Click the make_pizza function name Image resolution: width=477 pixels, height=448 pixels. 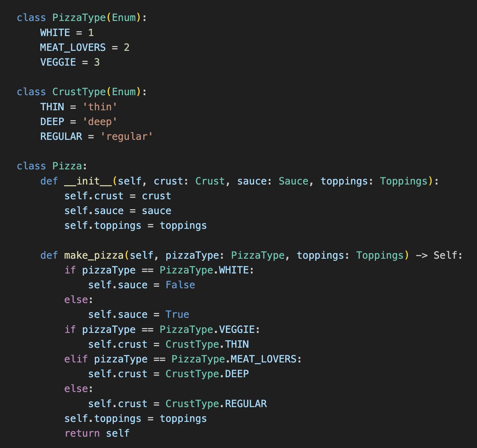(94, 255)
